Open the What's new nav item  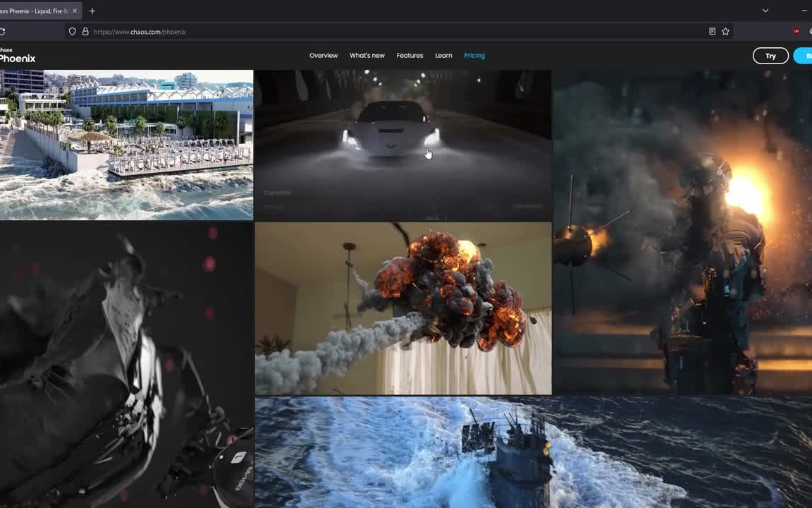pyautogui.click(x=367, y=56)
